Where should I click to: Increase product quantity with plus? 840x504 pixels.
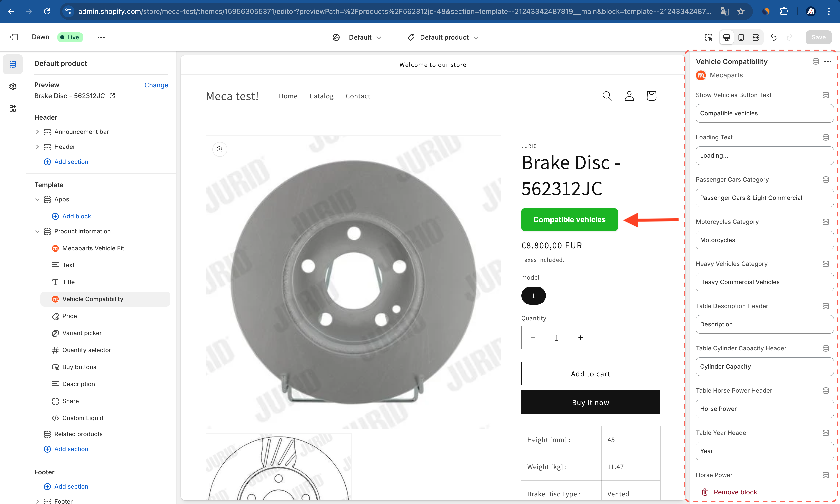click(x=580, y=338)
